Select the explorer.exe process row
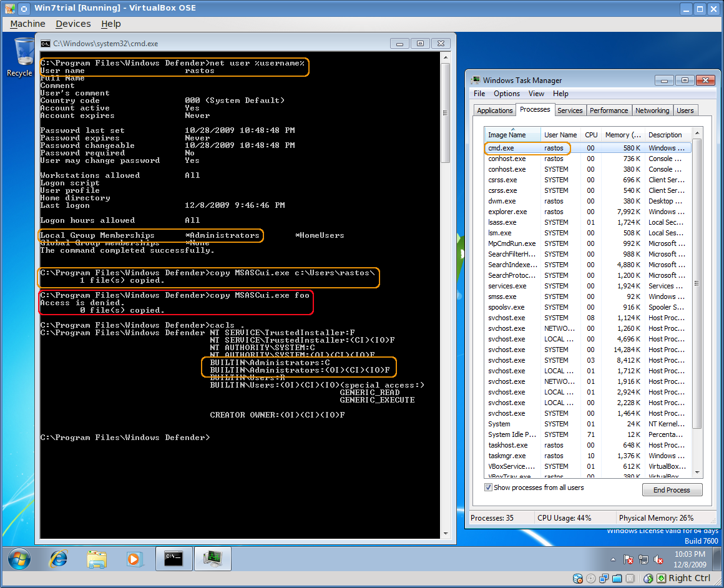The height and width of the screenshot is (588, 724). [588, 212]
